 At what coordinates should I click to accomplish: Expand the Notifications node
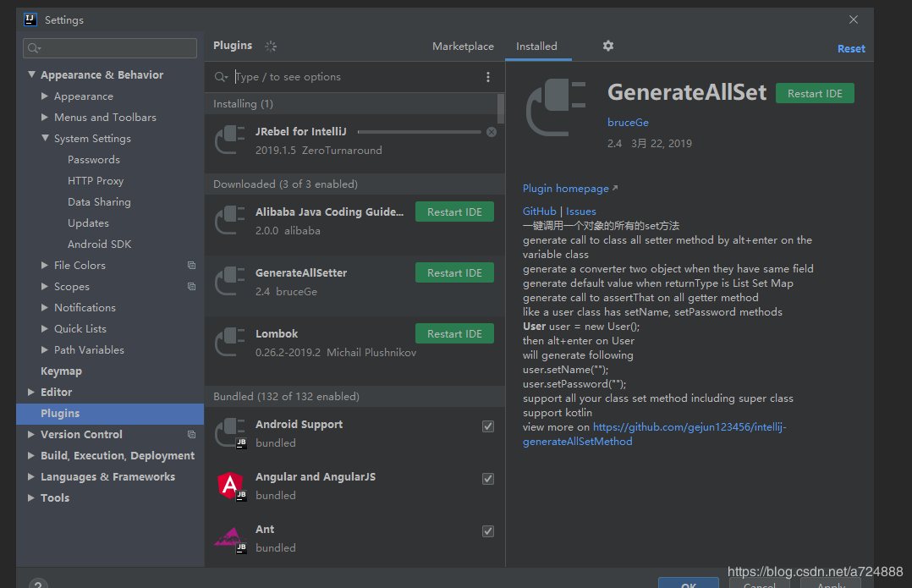pos(45,307)
